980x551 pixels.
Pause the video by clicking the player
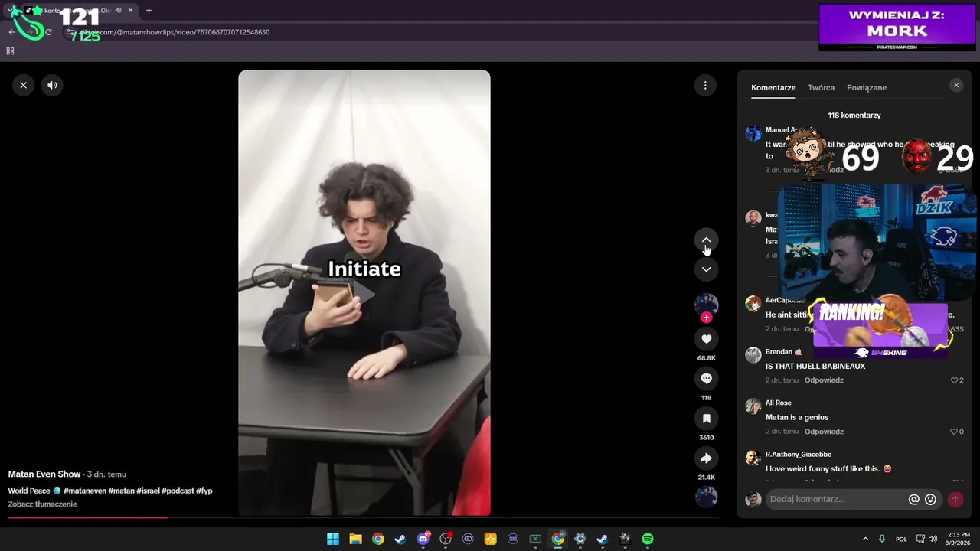point(364,293)
